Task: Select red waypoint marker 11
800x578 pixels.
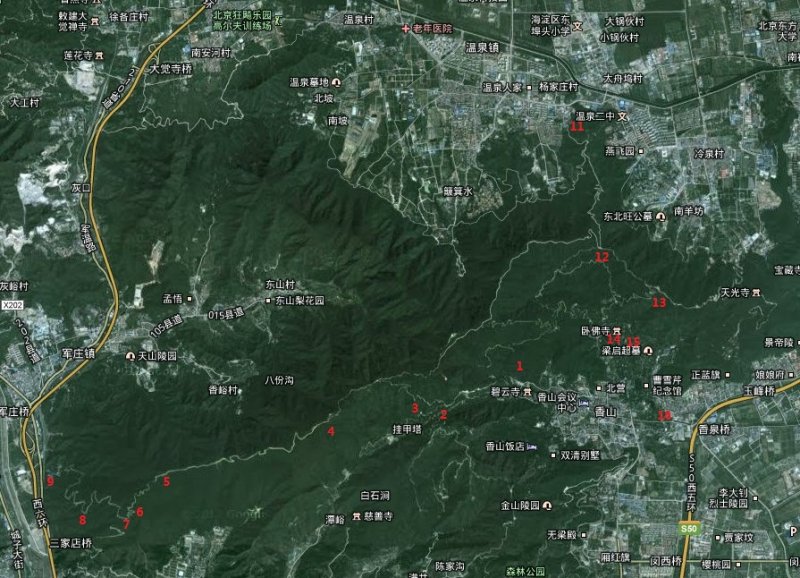Action: click(x=577, y=126)
